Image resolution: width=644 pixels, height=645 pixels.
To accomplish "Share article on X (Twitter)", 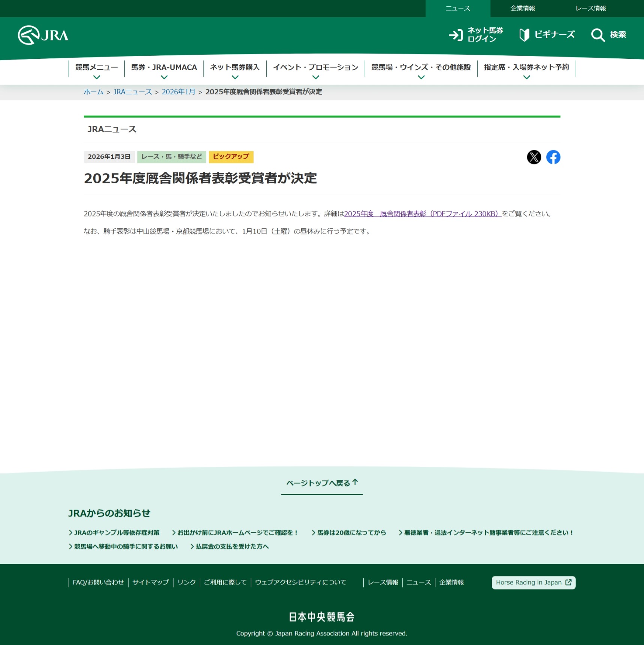I will (x=534, y=157).
